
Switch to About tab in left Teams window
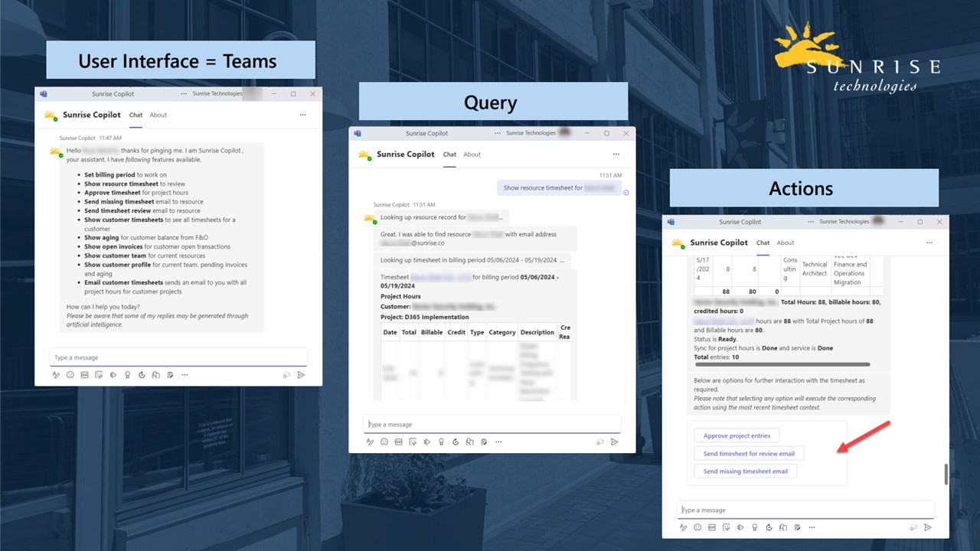pos(158,115)
